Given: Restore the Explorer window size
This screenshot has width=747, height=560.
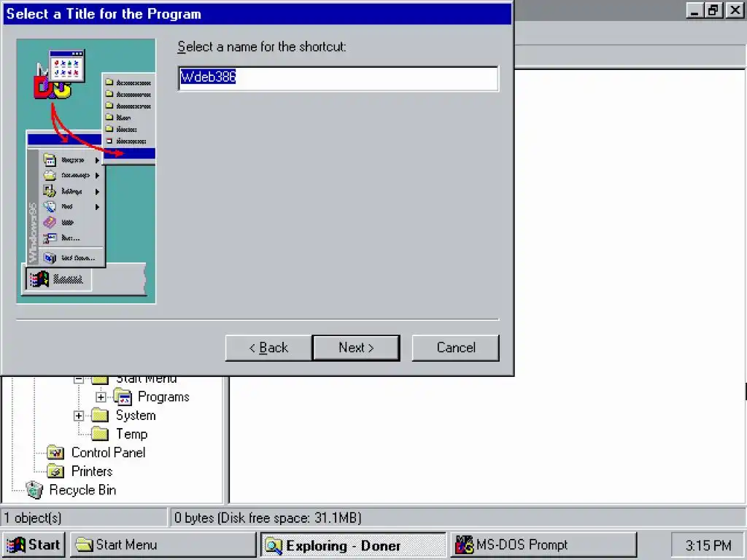Looking at the screenshot, I should [713, 10].
